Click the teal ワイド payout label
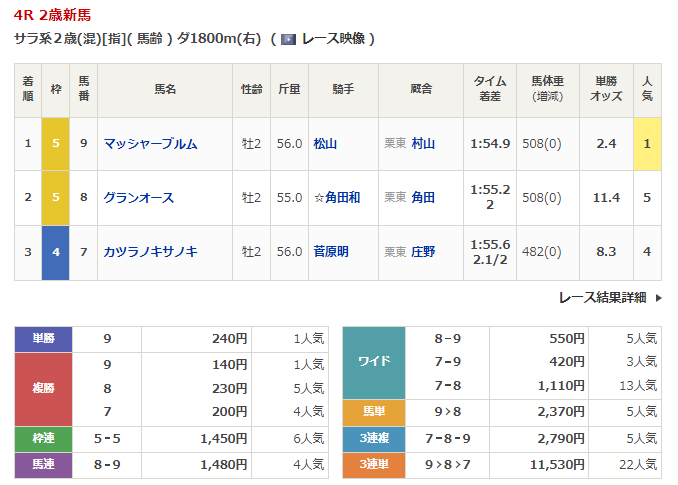The width and height of the screenshot is (678, 485). (x=373, y=362)
